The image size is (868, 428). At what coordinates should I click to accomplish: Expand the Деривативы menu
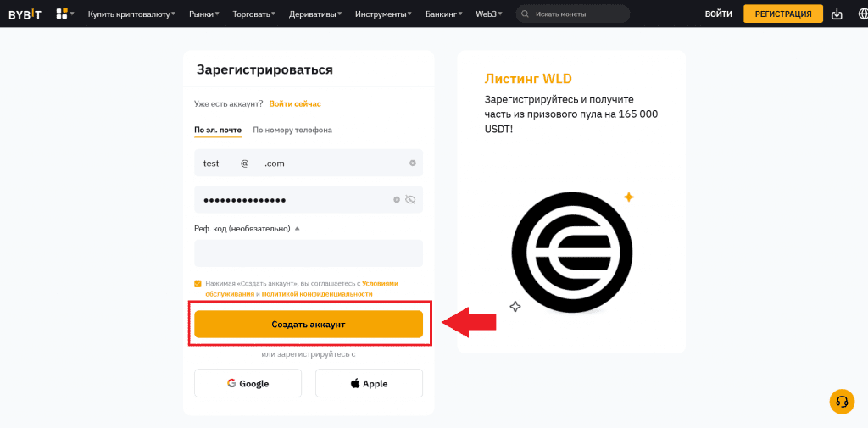(x=315, y=14)
